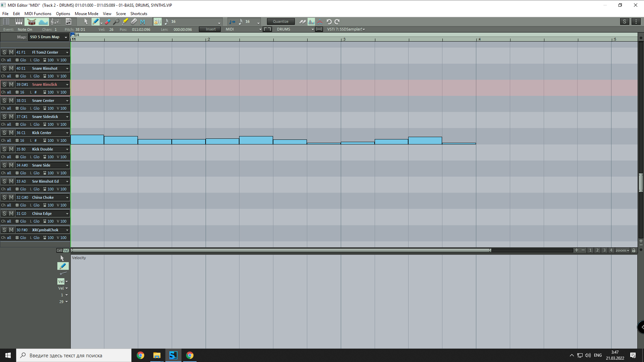Click the S solo button at toolbar right
This screenshot has width=644, height=362.
624,21
